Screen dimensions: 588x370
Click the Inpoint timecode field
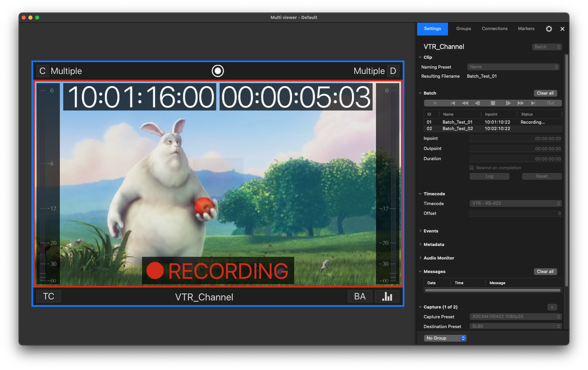[516, 139]
